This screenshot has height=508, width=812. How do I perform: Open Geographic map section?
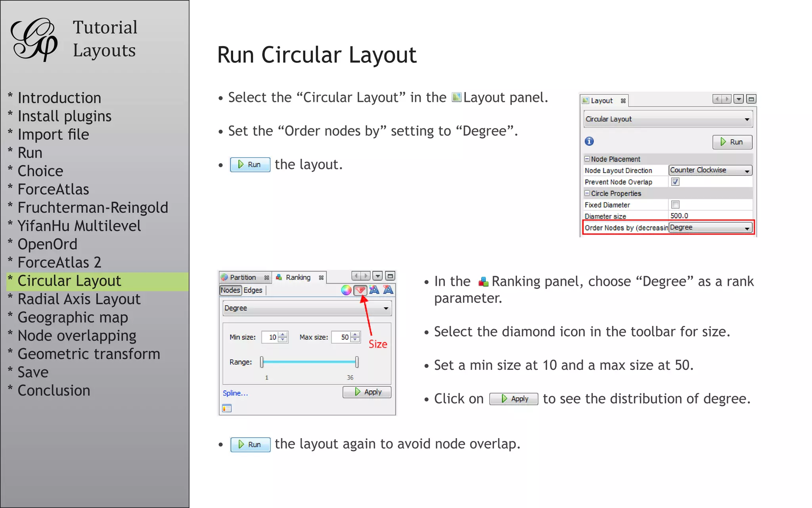73,317
